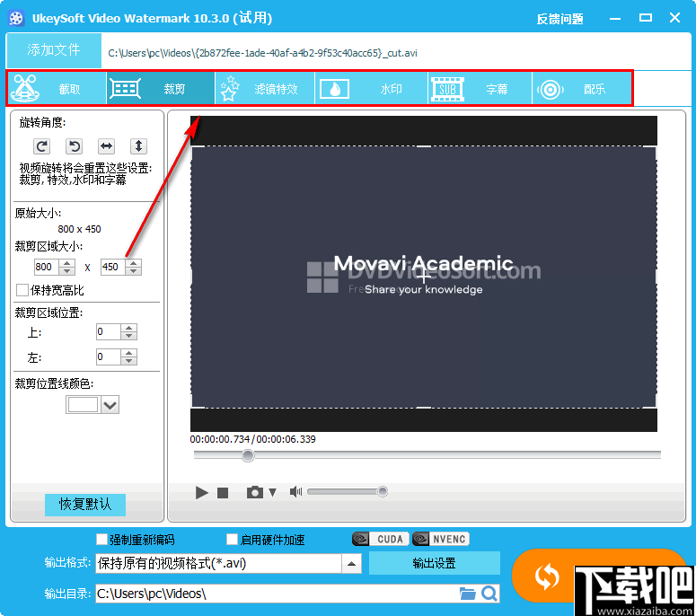Rotate video clockwise
Viewport: 696px width, 616px height.
tap(41, 146)
